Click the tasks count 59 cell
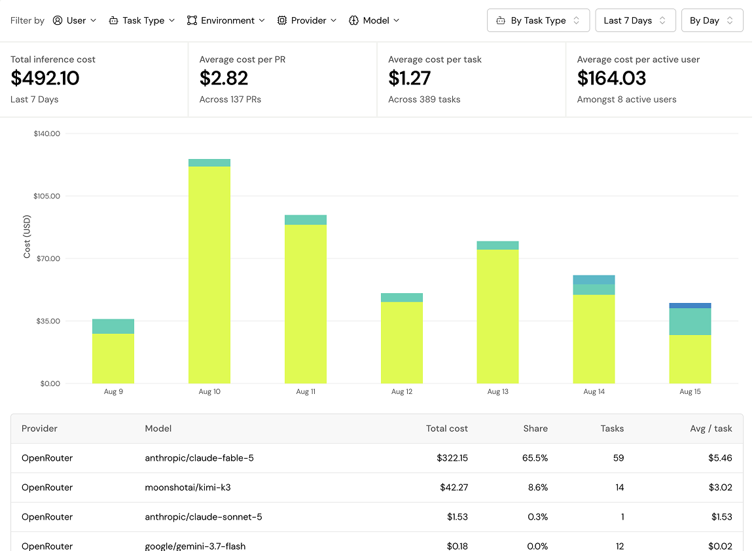756x551 pixels. (x=619, y=458)
